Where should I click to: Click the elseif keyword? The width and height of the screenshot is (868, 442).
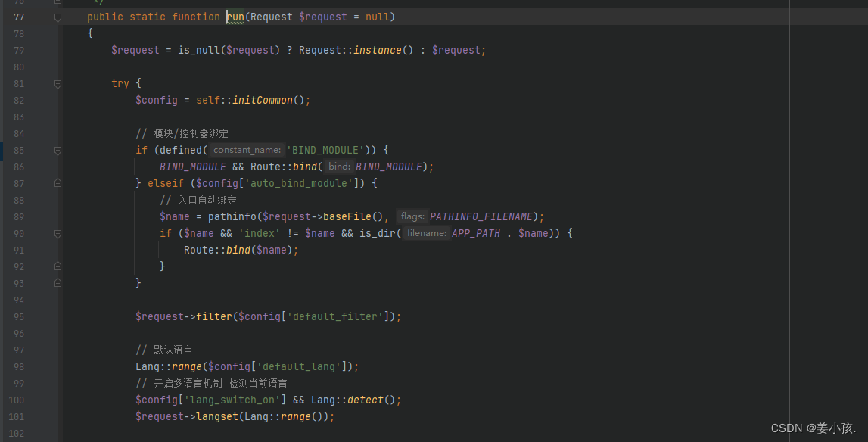click(x=166, y=183)
